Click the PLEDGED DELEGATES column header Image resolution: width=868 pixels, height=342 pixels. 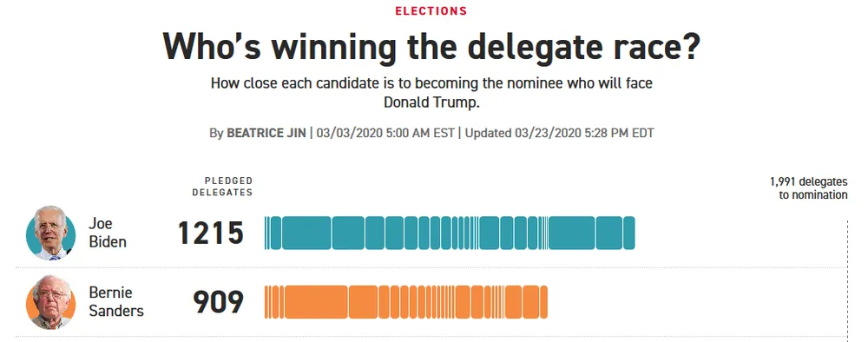point(222,187)
